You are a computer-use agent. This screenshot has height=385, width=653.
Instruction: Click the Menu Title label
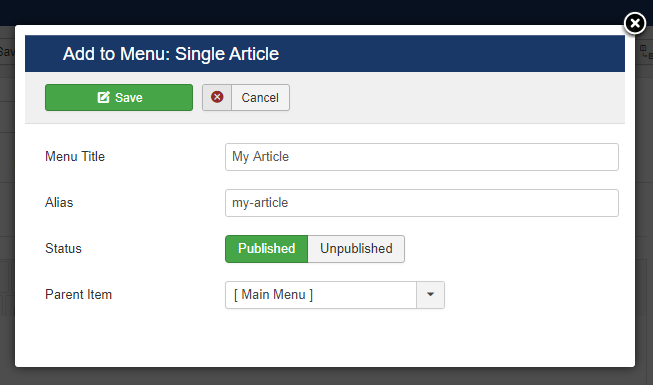[x=75, y=157]
